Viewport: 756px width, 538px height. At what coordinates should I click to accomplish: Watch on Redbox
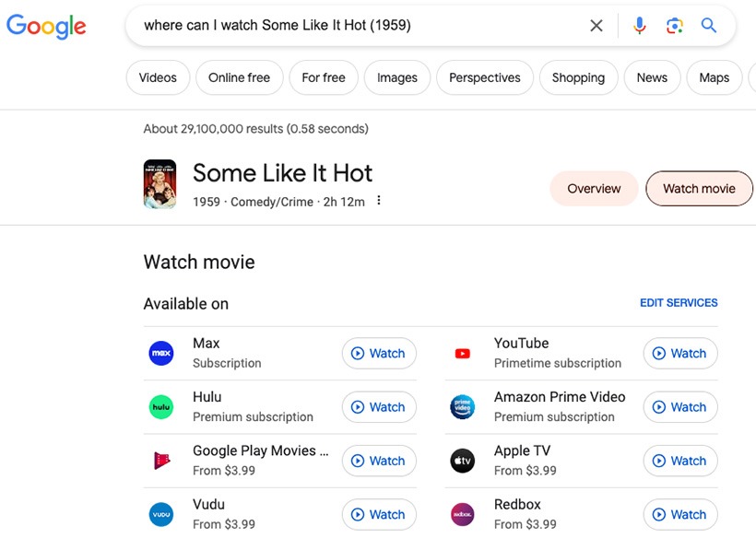pos(680,514)
